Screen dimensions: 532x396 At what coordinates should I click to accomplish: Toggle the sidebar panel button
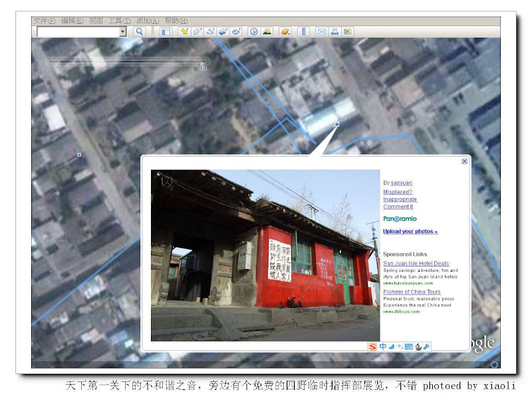click(166, 31)
